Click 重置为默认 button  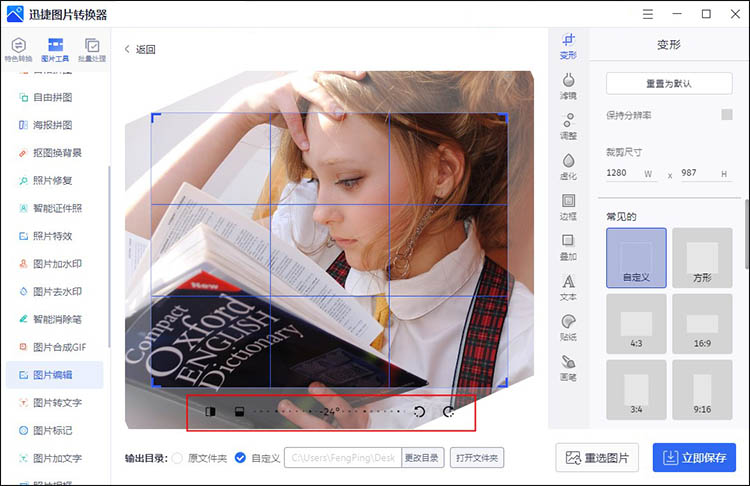pos(669,84)
